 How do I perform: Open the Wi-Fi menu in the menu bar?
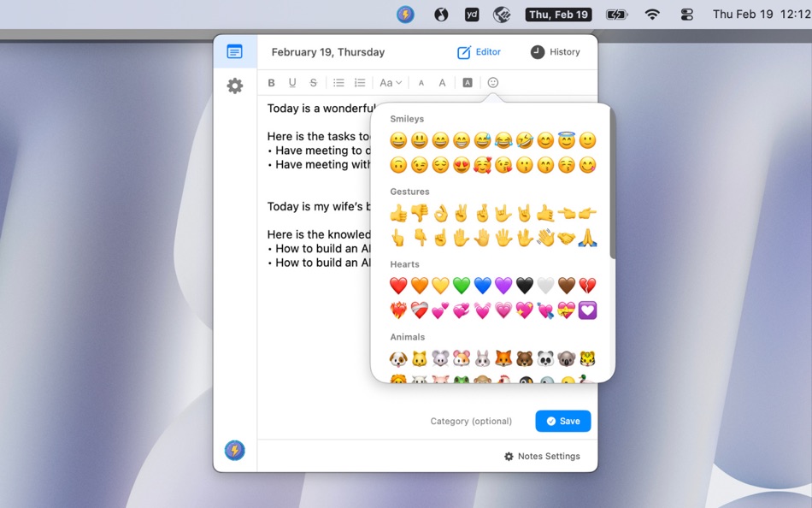[651, 14]
